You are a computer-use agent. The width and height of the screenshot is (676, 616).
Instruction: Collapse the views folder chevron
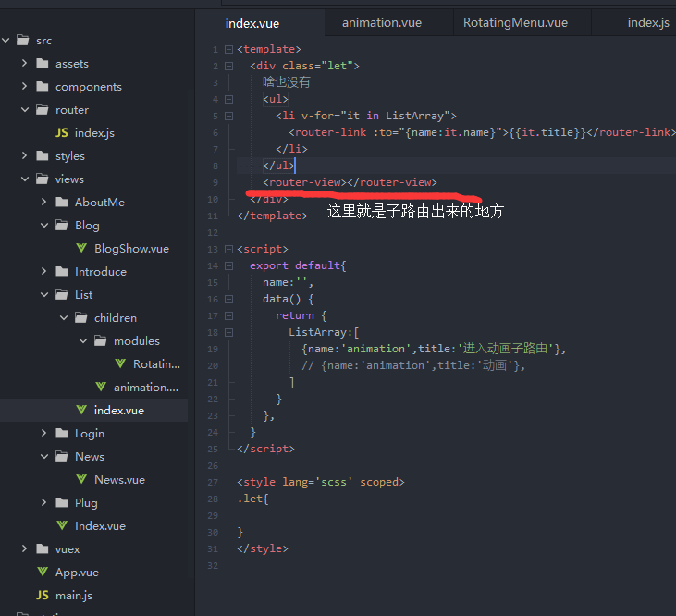click(25, 179)
